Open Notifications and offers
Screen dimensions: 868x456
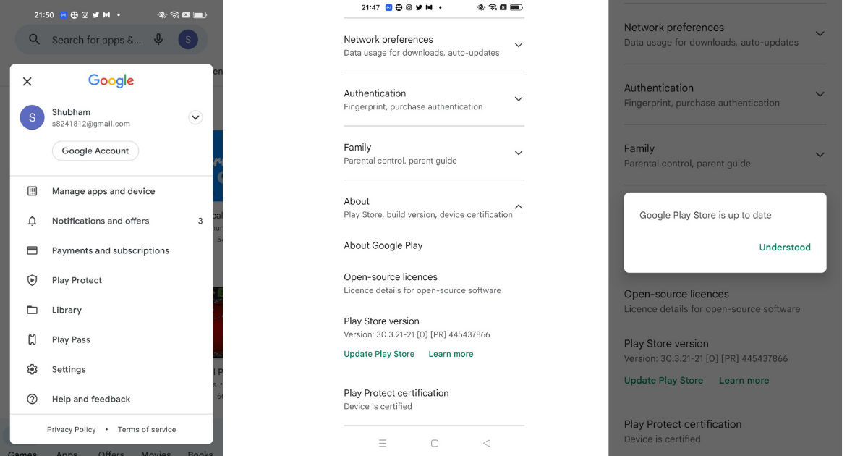[x=111, y=221]
